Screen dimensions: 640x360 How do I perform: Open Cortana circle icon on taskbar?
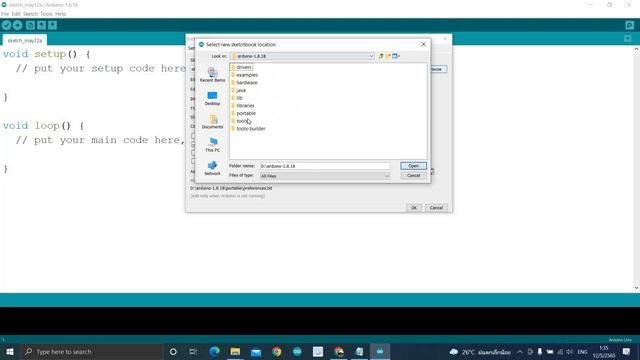point(173,351)
